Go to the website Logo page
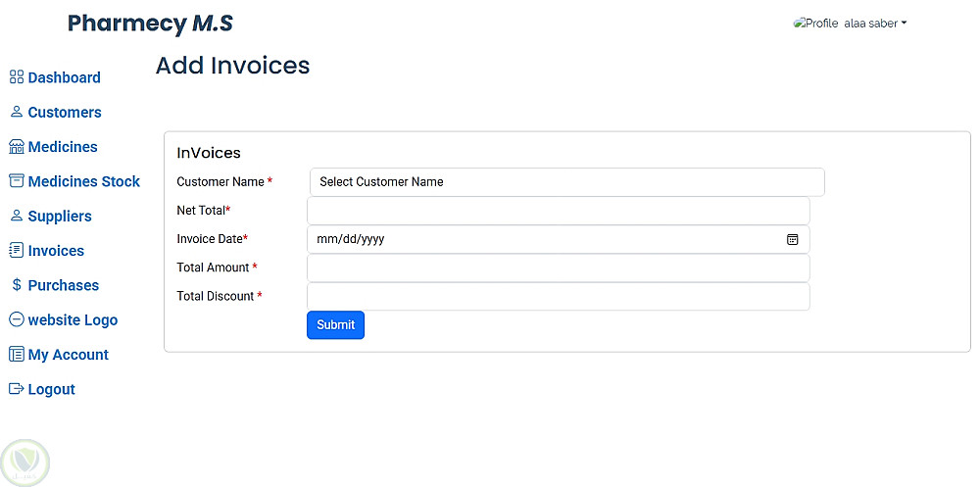 pyautogui.click(x=72, y=320)
